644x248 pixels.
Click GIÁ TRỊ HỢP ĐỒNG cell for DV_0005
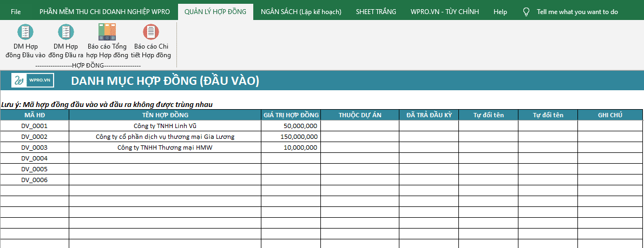point(291,169)
